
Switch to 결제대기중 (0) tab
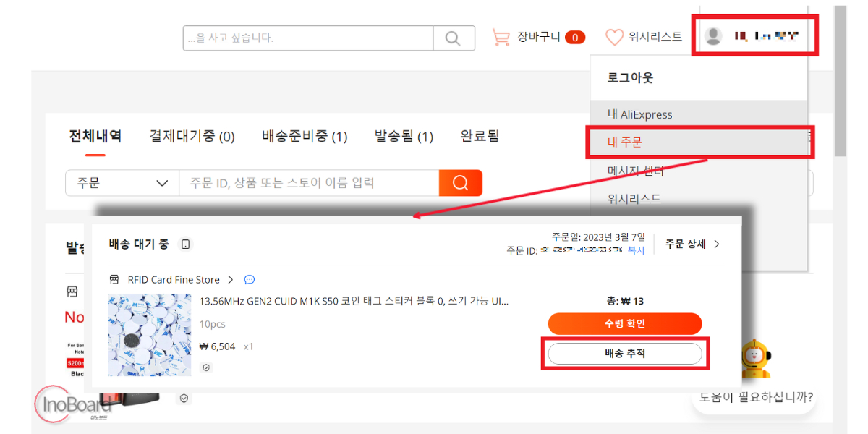pos(192,136)
